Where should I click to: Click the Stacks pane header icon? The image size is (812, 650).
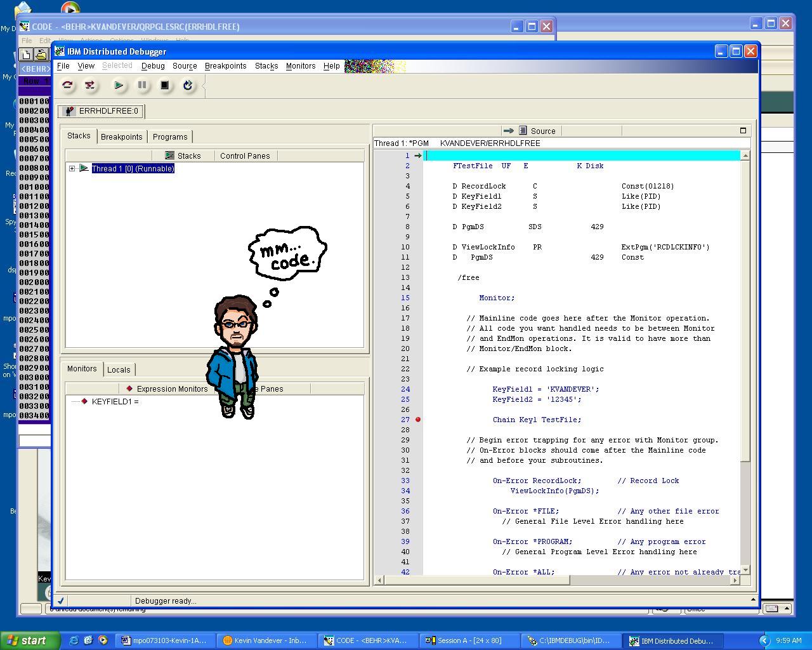point(169,156)
